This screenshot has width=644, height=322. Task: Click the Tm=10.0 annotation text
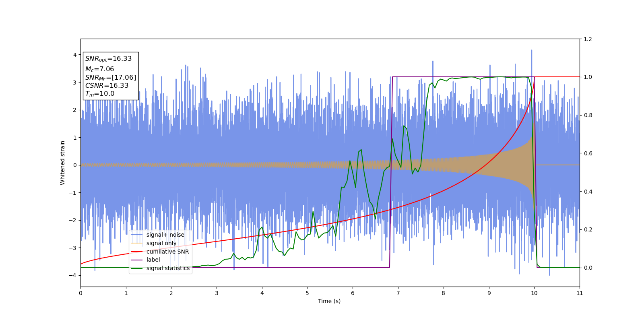pyautogui.click(x=100, y=94)
